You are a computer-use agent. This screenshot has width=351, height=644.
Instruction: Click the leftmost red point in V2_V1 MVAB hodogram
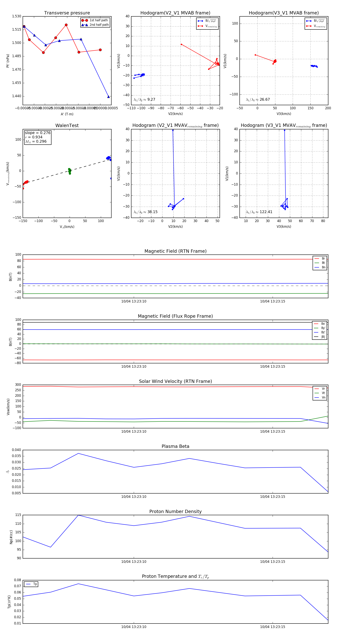coord(181,44)
